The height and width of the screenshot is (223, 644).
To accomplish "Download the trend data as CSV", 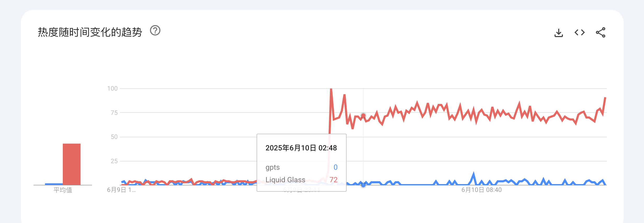I will pyautogui.click(x=558, y=33).
